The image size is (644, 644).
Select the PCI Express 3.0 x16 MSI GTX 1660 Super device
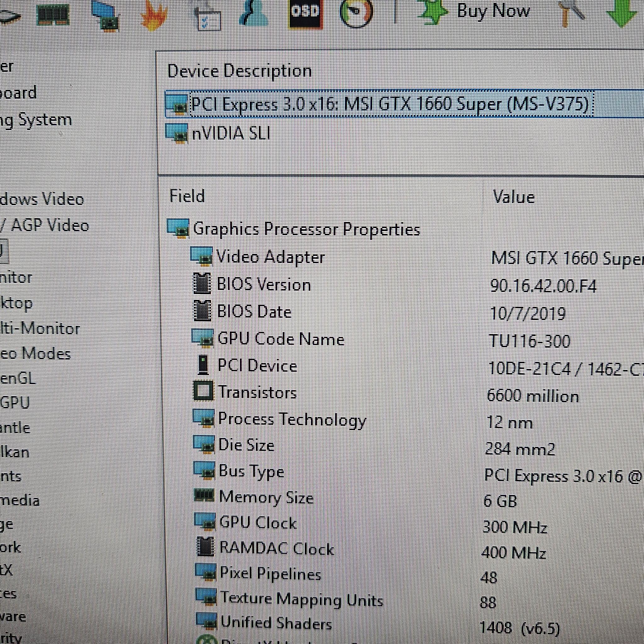(x=391, y=105)
